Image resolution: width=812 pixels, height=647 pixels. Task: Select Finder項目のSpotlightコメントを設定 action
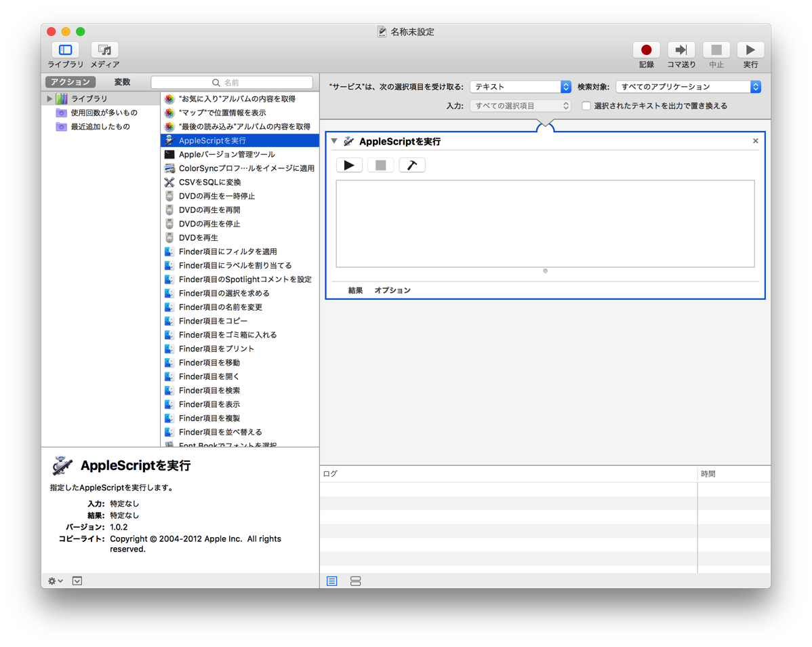tap(240, 279)
